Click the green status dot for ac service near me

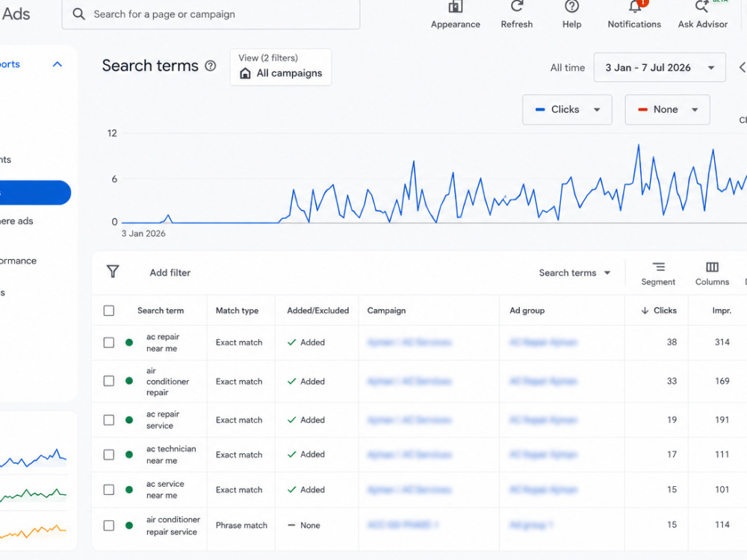coord(129,490)
